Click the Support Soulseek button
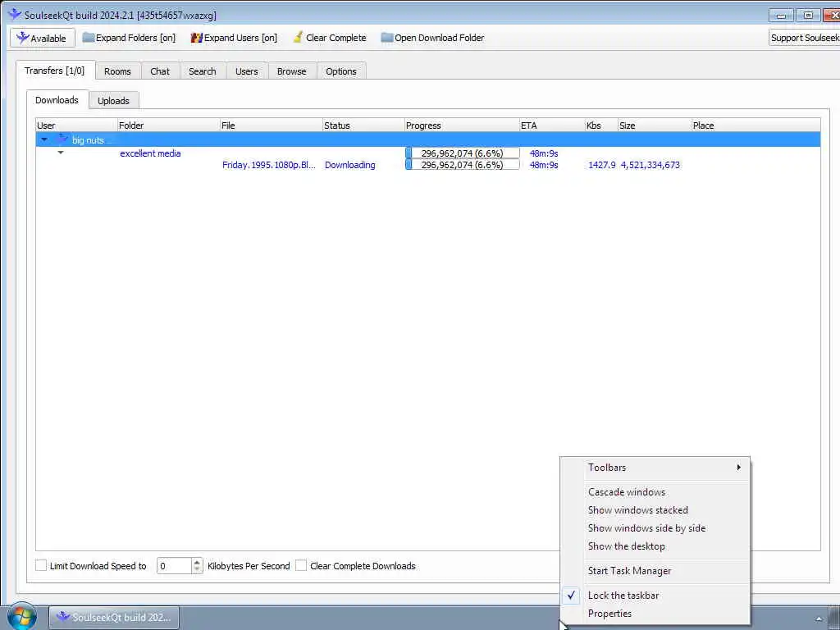Image resolution: width=840 pixels, height=630 pixels. (x=805, y=38)
